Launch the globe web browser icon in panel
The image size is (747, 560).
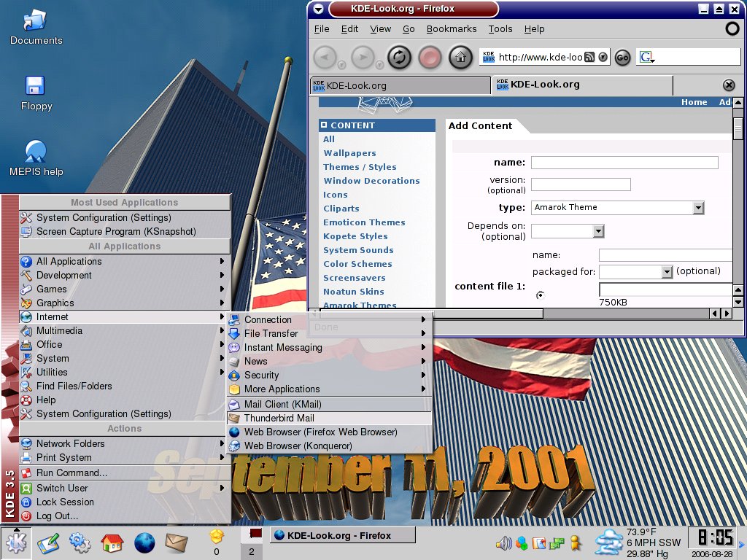coord(144,542)
